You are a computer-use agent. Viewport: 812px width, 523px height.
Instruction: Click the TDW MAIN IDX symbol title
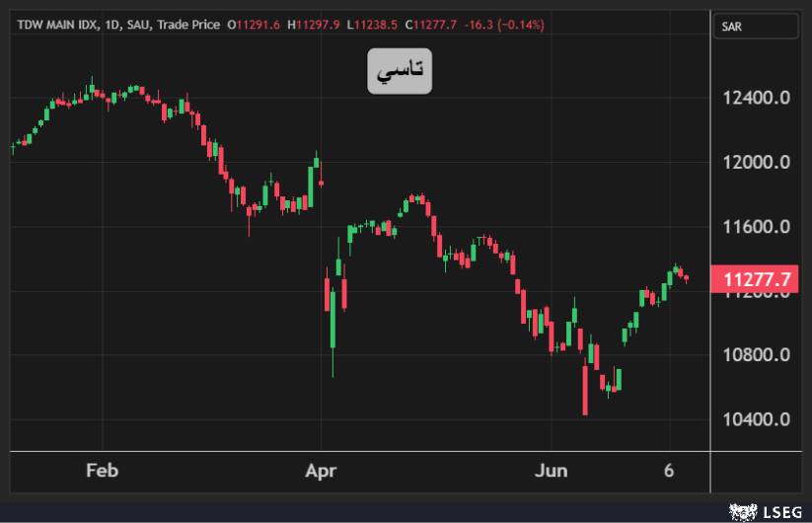57,25
